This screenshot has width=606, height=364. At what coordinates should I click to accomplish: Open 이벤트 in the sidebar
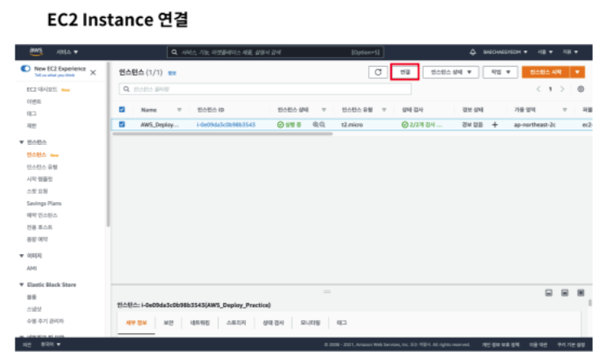(x=34, y=102)
